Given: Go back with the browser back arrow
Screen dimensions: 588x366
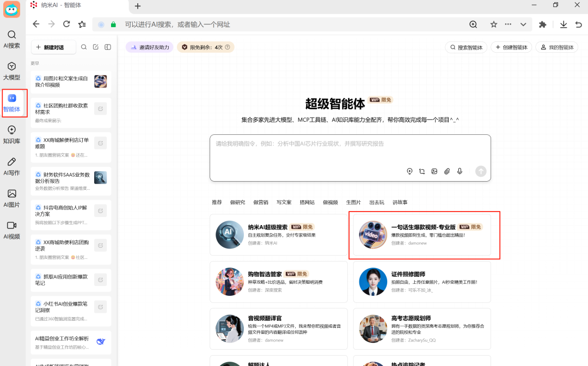Looking at the screenshot, I should 36,24.
